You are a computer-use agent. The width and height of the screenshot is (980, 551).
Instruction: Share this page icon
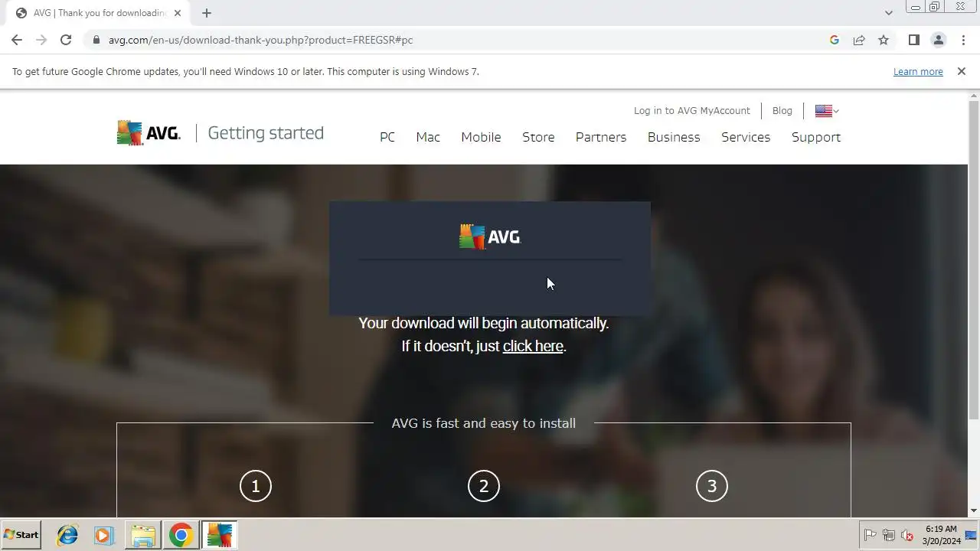(859, 40)
